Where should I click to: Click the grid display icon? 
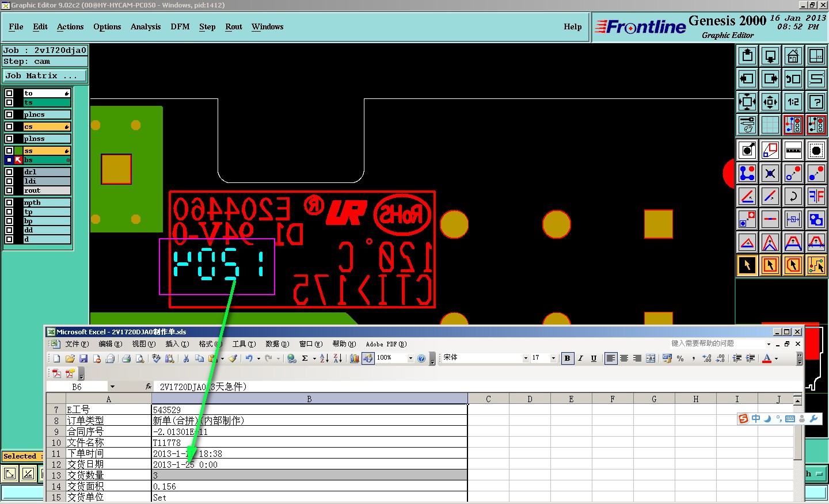click(x=770, y=125)
